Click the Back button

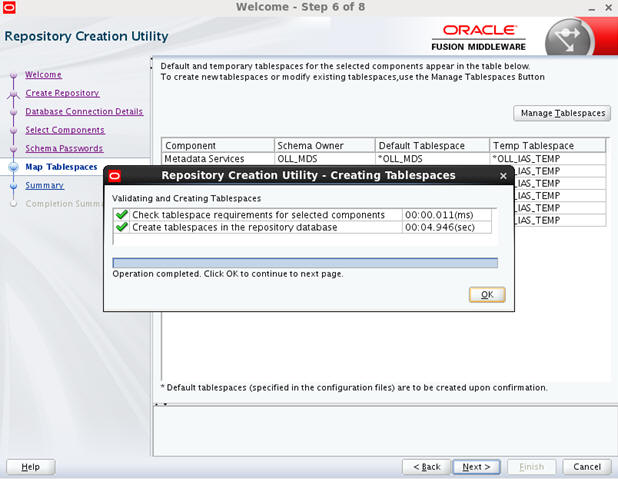click(426, 467)
